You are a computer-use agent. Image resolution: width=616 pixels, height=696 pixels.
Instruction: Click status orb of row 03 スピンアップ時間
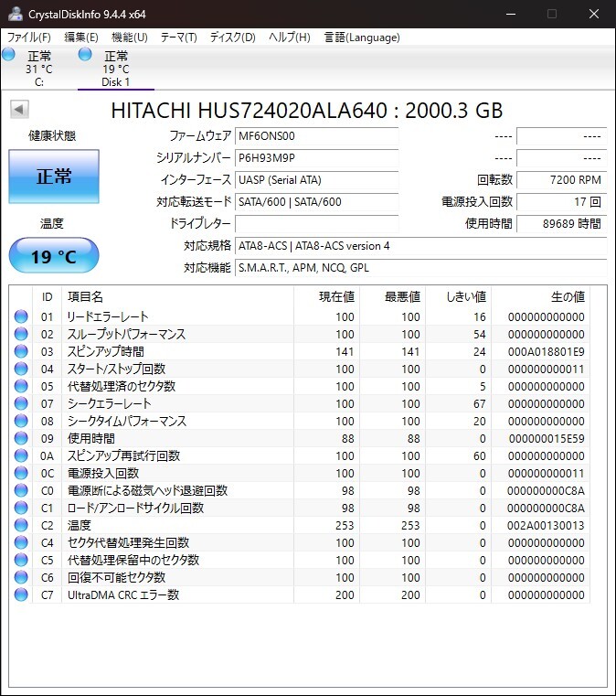pyautogui.click(x=21, y=351)
